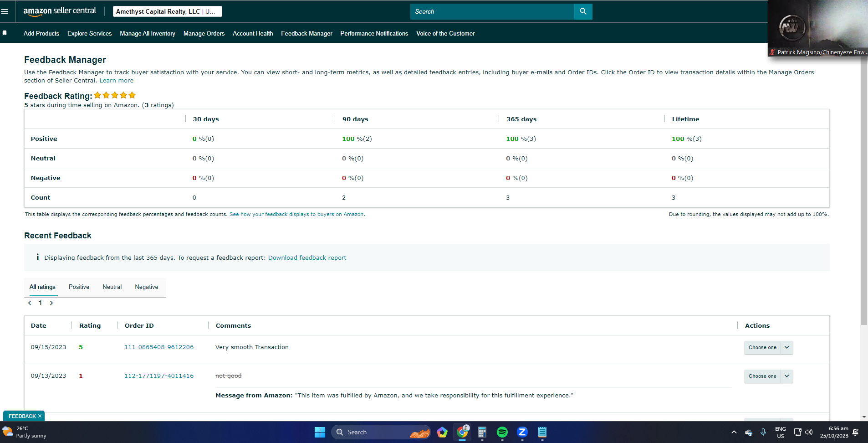Open the hamburger navigation menu

pos(5,11)
